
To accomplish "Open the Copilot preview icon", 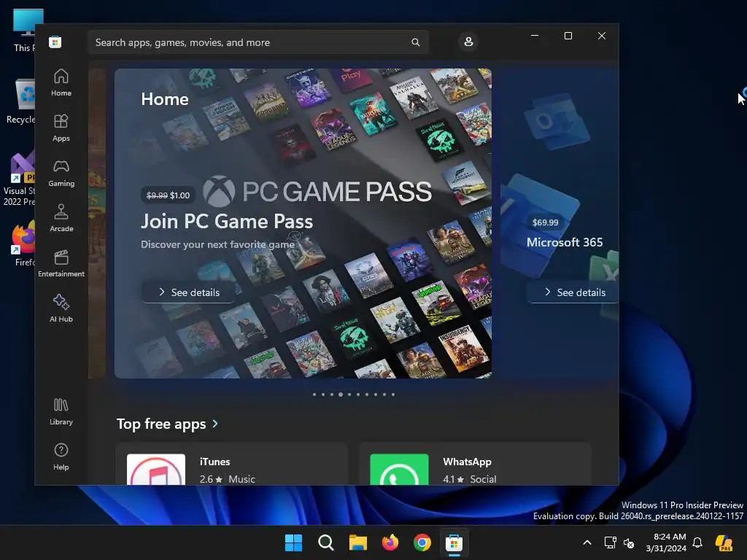I will (x=724, y=542).
